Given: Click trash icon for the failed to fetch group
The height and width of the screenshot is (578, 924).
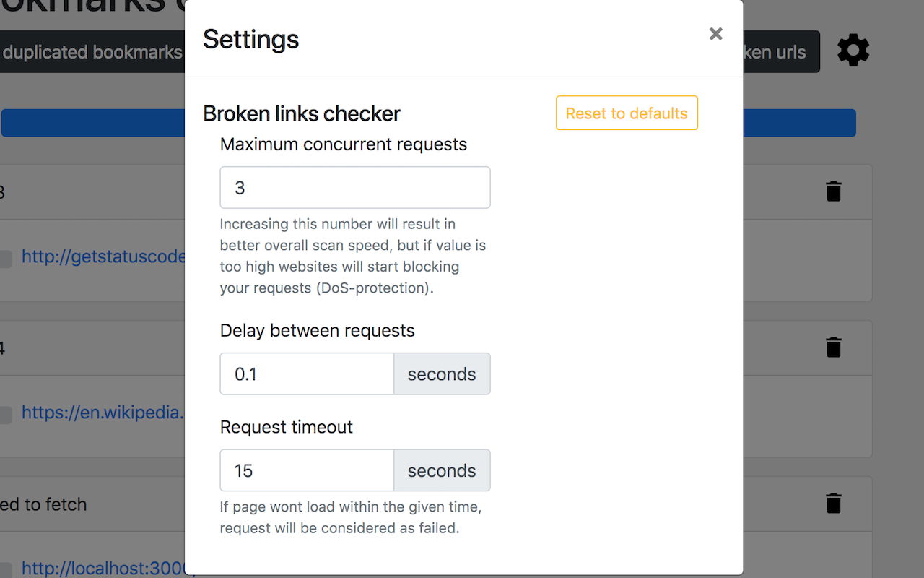Looking at the screenshot, I should pos(834,504).
